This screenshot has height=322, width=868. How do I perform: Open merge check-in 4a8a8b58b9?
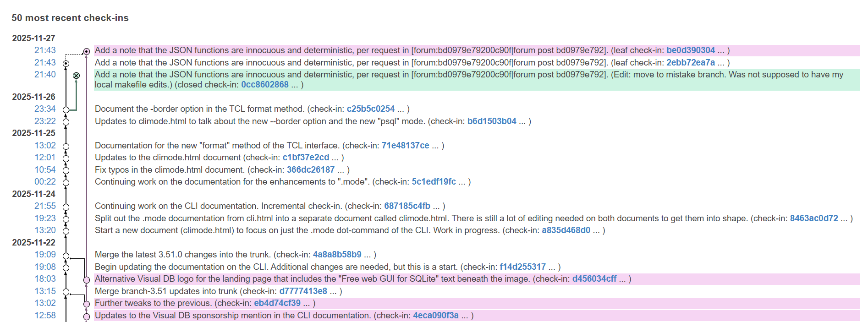click(x=337, y=255)
